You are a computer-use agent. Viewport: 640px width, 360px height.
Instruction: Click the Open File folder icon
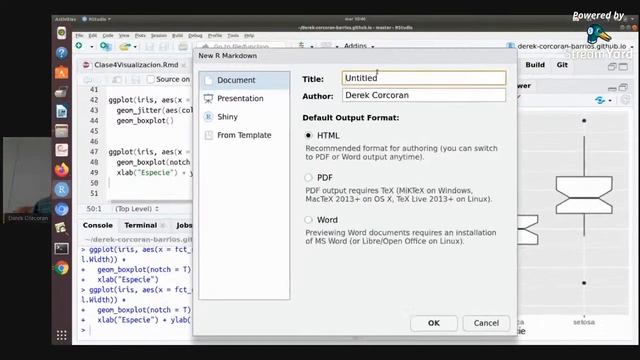pos(125,47)
